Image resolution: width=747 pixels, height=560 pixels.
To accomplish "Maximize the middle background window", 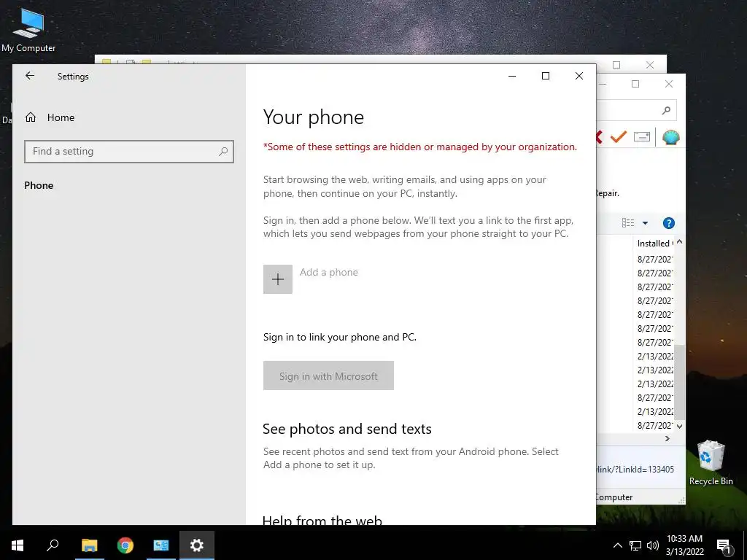I will [x=635, y=84].
